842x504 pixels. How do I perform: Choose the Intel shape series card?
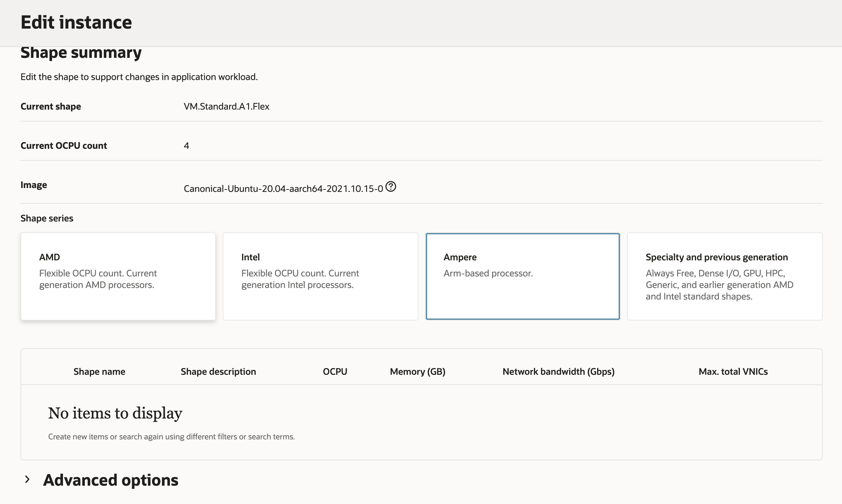pos(320,276)
